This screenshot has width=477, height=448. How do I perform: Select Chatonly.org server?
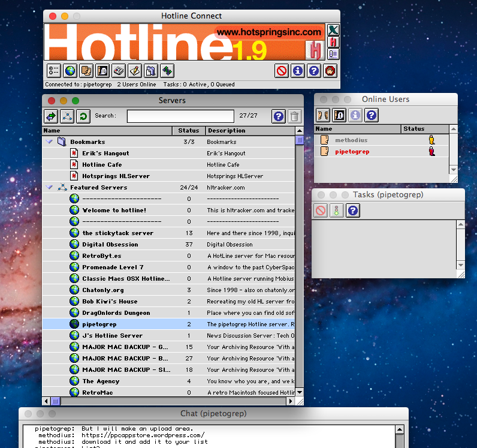click(x=168, y=290)
